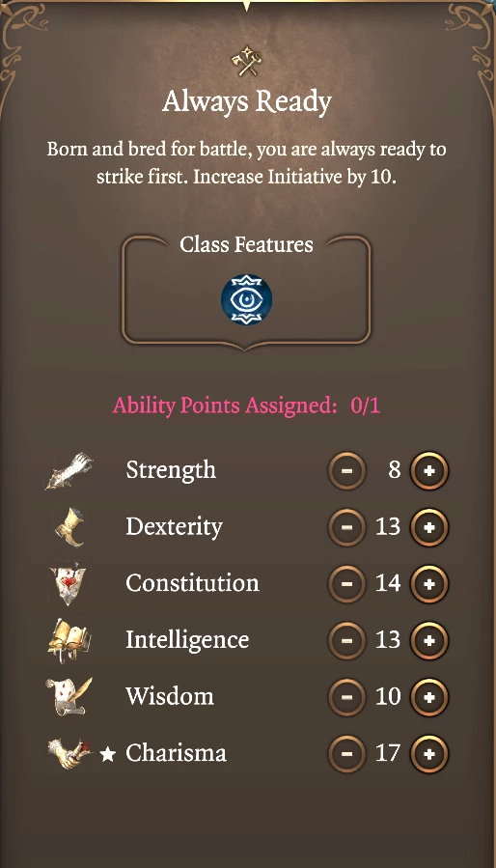Add the ability point to Charisma

[429, 753]
